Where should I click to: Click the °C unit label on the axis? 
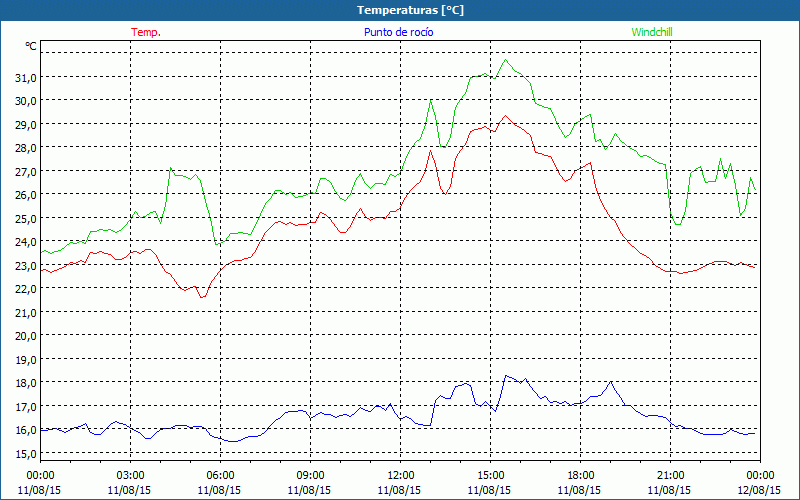point(31,46)
